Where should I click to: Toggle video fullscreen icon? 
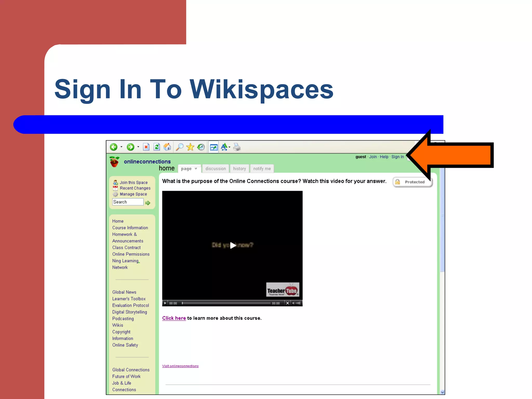pyautogui.click(x=288, y=303)
